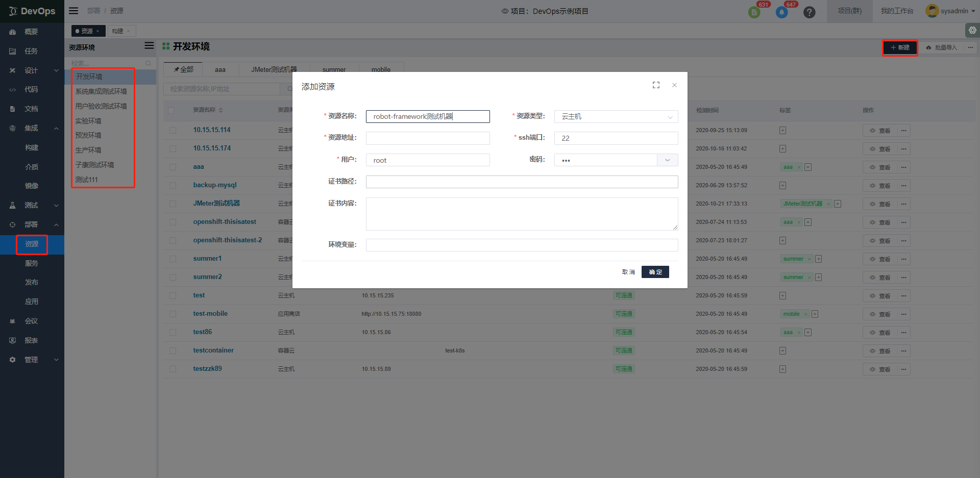
Task: Click the 批量导入 button
Action: click(x=941, y=47)
